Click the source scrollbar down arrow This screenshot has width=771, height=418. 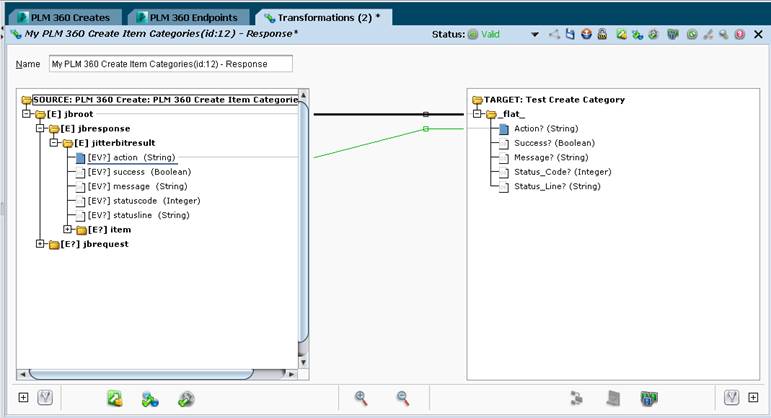[x=303, y=362]
